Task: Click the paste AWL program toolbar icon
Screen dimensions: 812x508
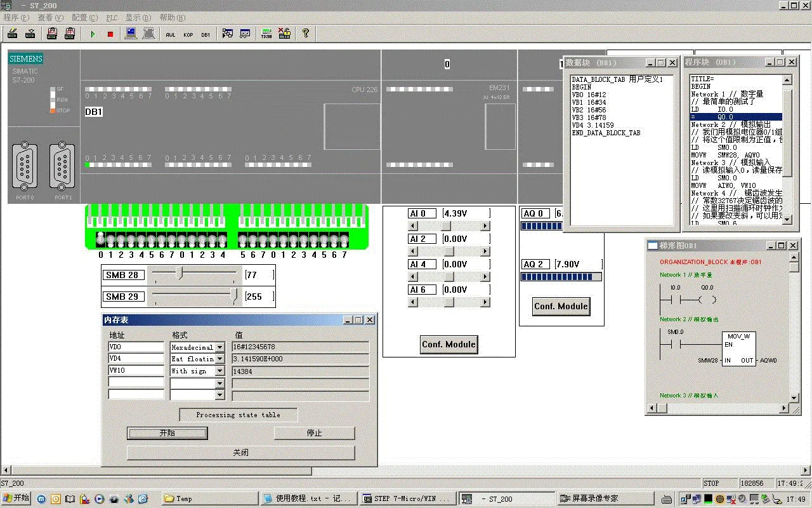Action: 53,34
